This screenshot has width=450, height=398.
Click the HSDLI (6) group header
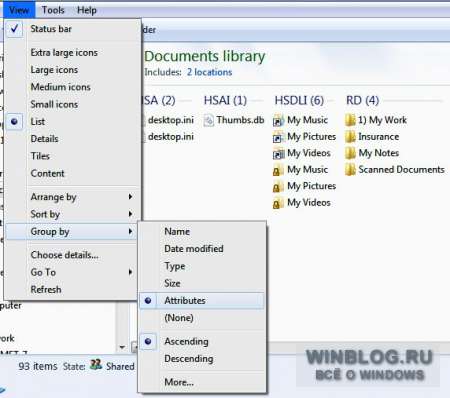click(299, 100)
